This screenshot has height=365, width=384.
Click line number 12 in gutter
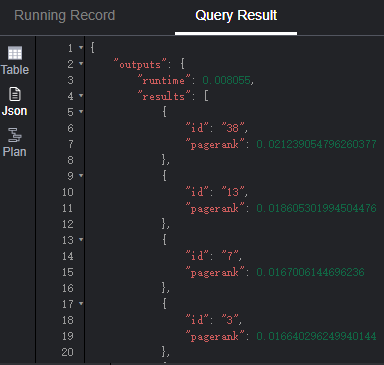point(67,224)
